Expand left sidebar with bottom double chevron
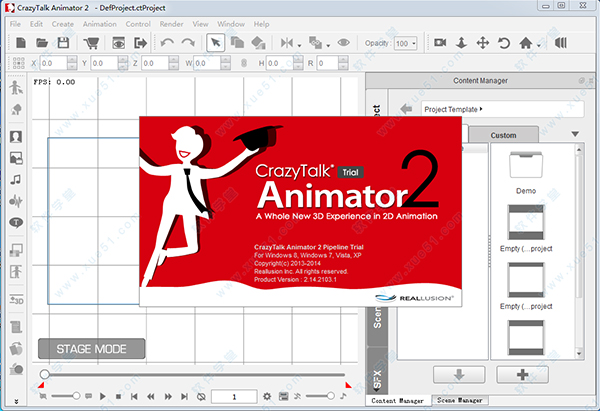The width and height of the screenshot is (600, 411). tap(16, 401)
